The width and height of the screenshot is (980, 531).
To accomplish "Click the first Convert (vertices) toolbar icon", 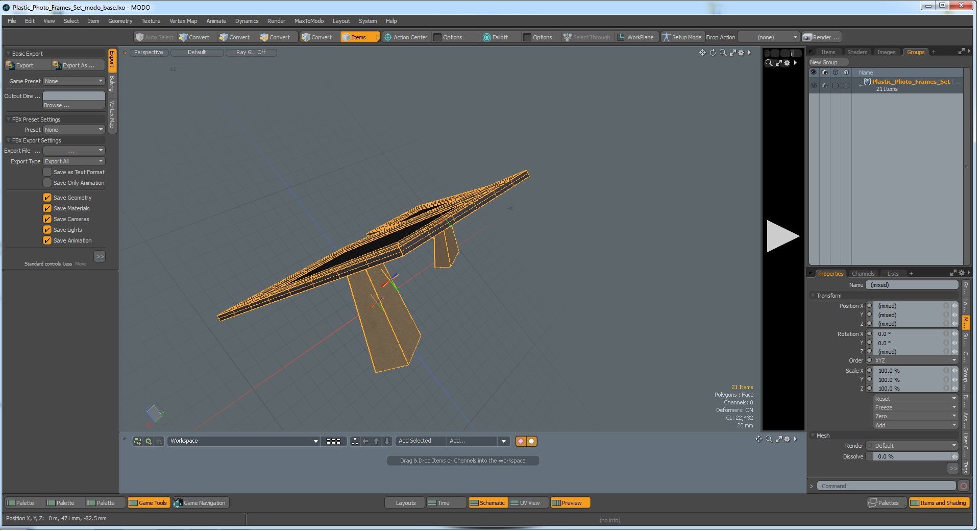I will (194, 37).
